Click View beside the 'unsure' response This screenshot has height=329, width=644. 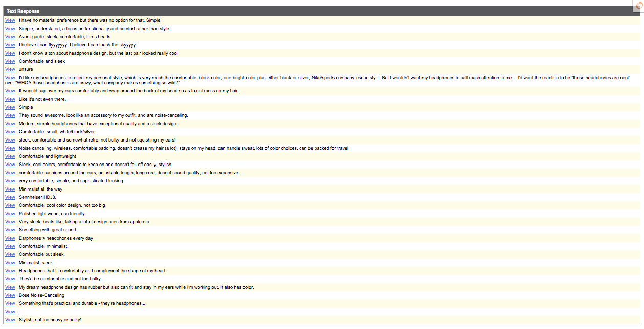tap(10, 69)
